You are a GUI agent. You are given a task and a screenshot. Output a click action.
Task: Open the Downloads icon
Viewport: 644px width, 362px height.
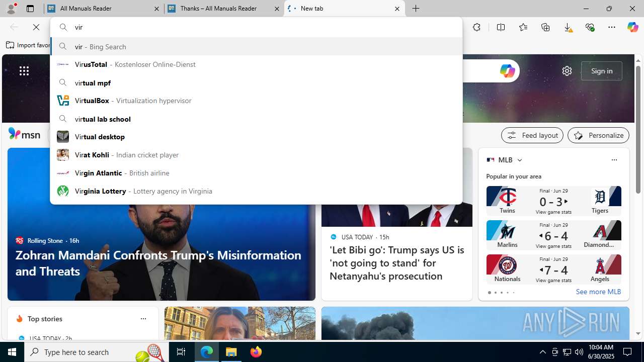pos(568,27)
